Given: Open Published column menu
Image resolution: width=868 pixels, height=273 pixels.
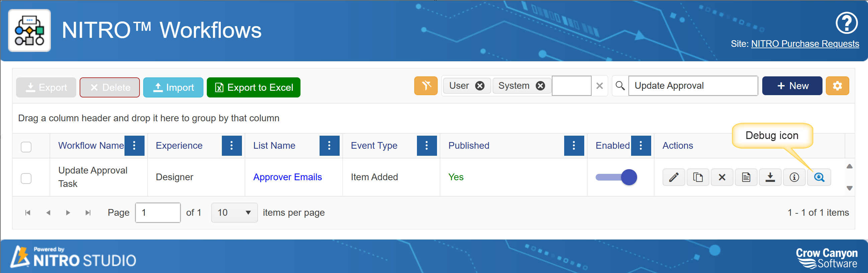Looking at the screenshot, I should coord(574,145).
